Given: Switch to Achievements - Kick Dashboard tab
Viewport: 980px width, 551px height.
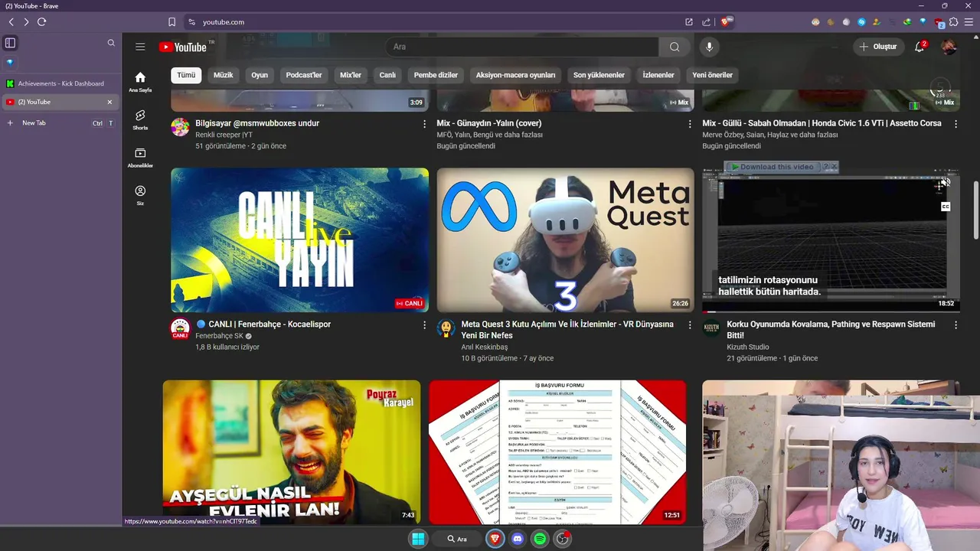Looking at the screenshot, I should point(60,83).
